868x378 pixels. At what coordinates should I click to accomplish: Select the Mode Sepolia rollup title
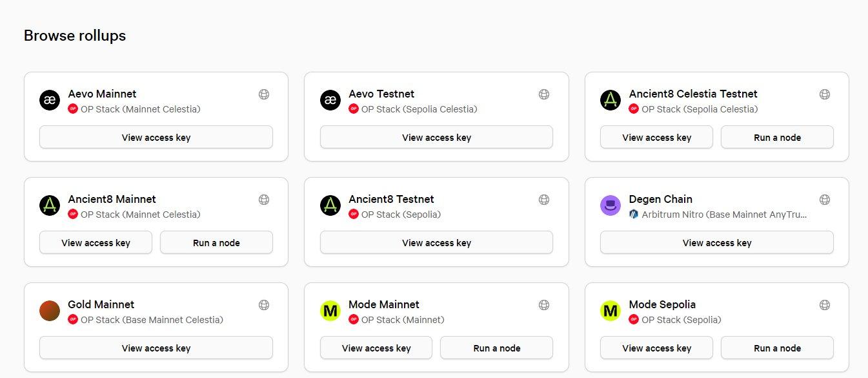coord(662,304)
